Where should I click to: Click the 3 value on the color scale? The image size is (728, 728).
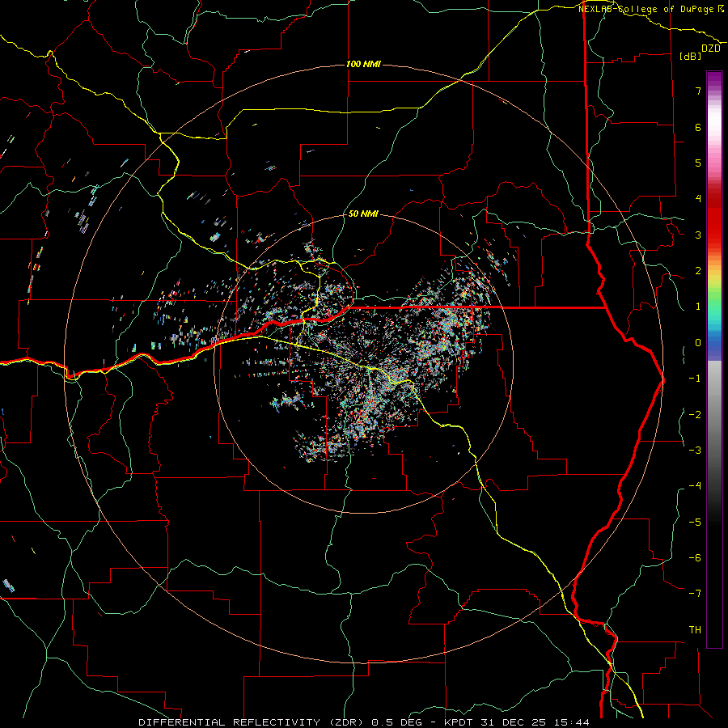coord(698,235)
